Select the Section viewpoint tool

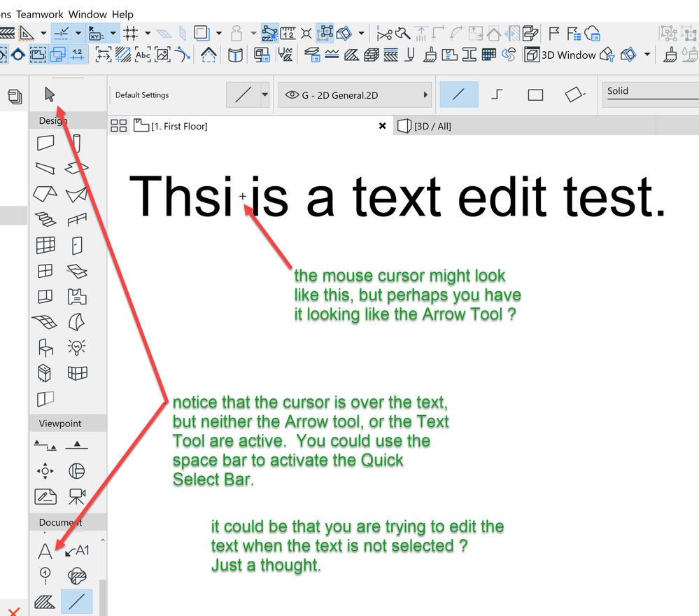point(45,445)
